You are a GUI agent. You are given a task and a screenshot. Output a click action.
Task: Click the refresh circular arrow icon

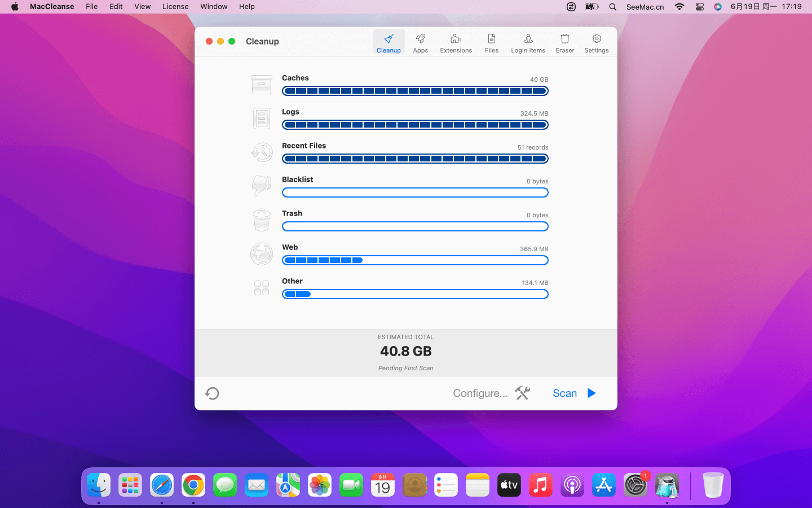(212, 393)
